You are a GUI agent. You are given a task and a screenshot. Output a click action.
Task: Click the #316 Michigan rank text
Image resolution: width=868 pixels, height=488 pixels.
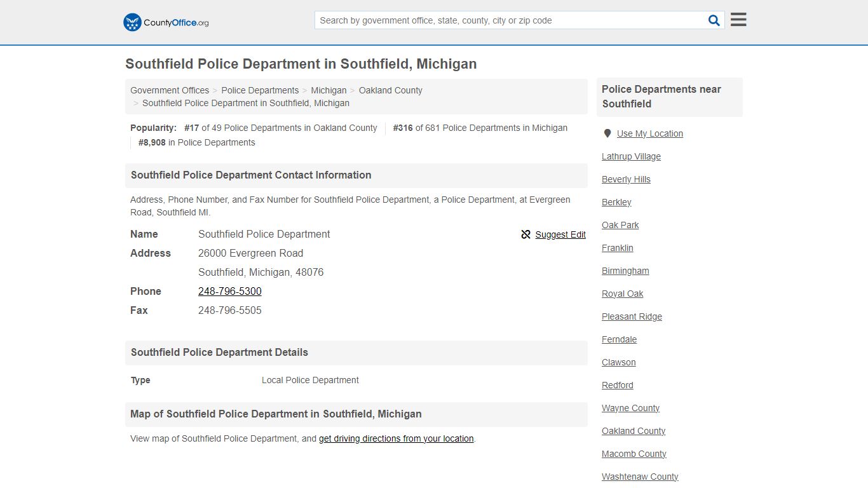pos(403,128)
